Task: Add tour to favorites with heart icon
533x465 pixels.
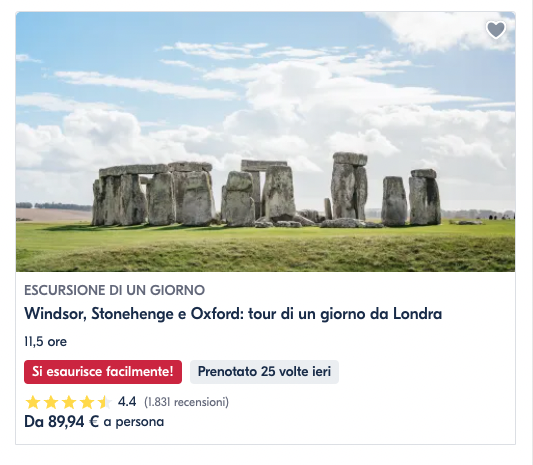Action: point(496,30)
